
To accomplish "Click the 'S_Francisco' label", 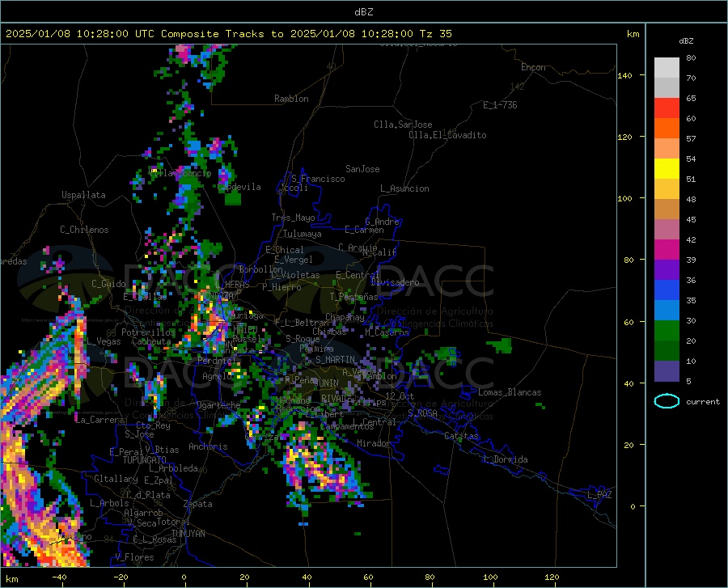I will [x=318, y=179].
